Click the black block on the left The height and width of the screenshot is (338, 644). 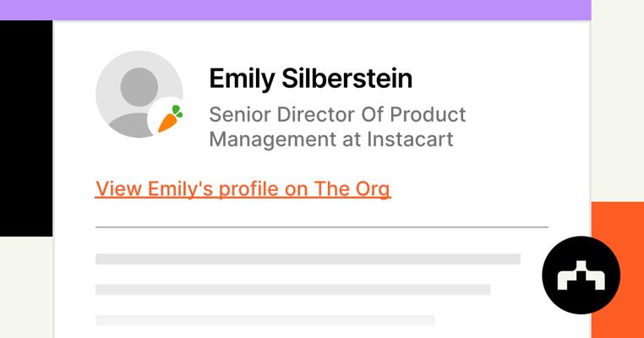[25, 128]
